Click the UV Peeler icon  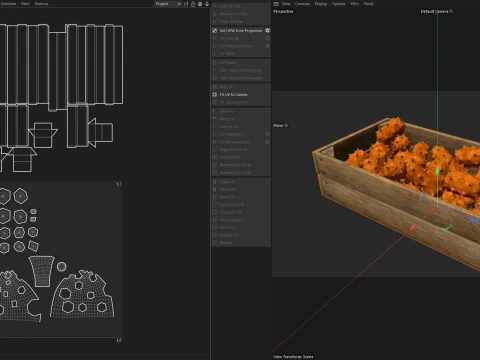tap(215, 63)
